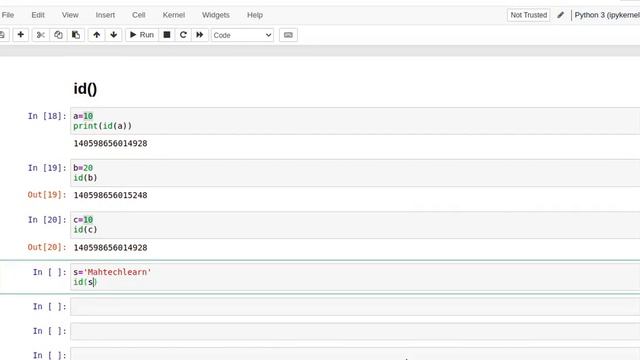Click the first empty code cell
This screenshot has width=640, height=360.
[355, 306]
